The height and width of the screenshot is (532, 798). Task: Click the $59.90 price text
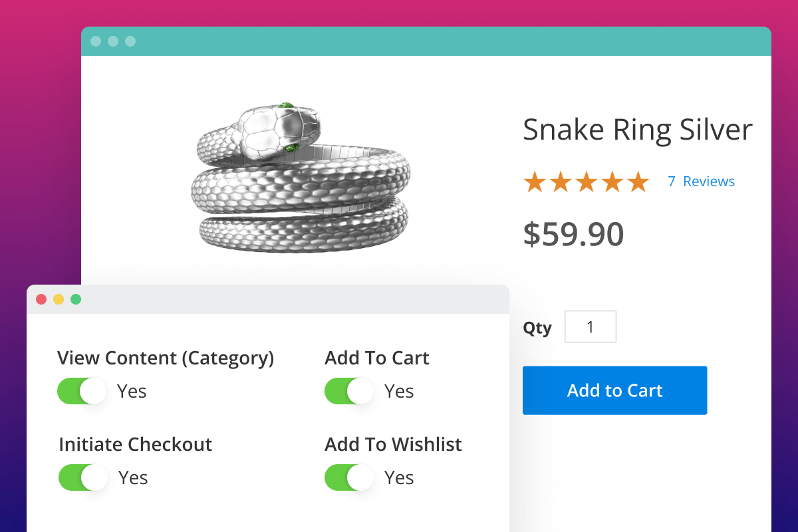pyautogui.click(x=573, y=233)
